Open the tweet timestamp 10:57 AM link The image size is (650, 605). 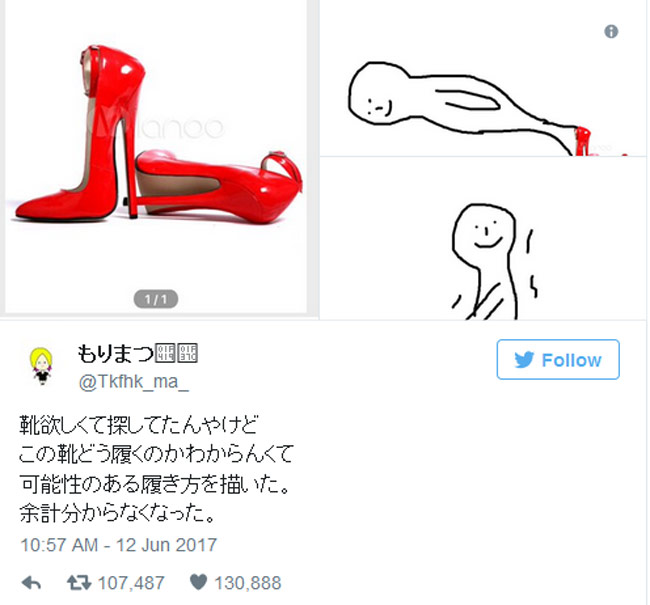click(119, 544)
